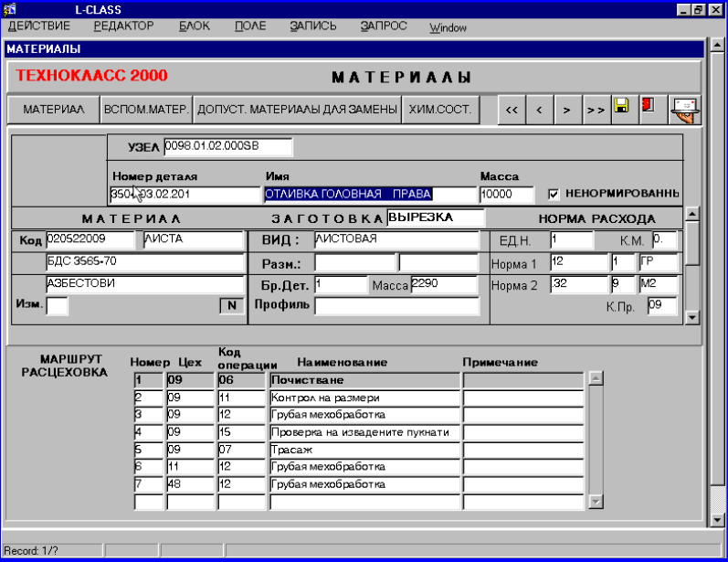Click the Масса field with 10000
The image size is (728, 562).
click(507, 195)
